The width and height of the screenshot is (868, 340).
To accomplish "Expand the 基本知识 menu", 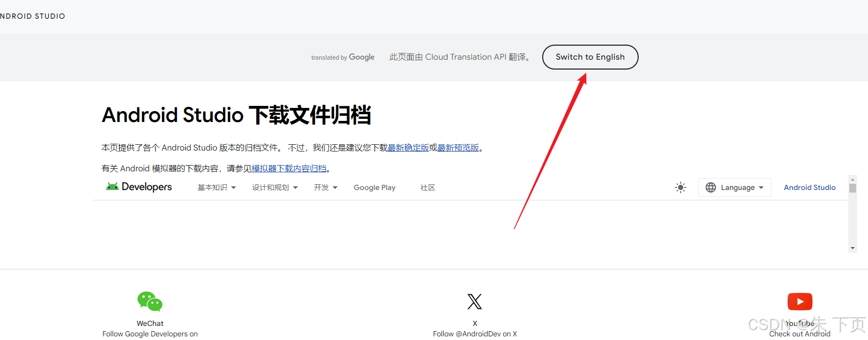I will click(x=217, y=187).
